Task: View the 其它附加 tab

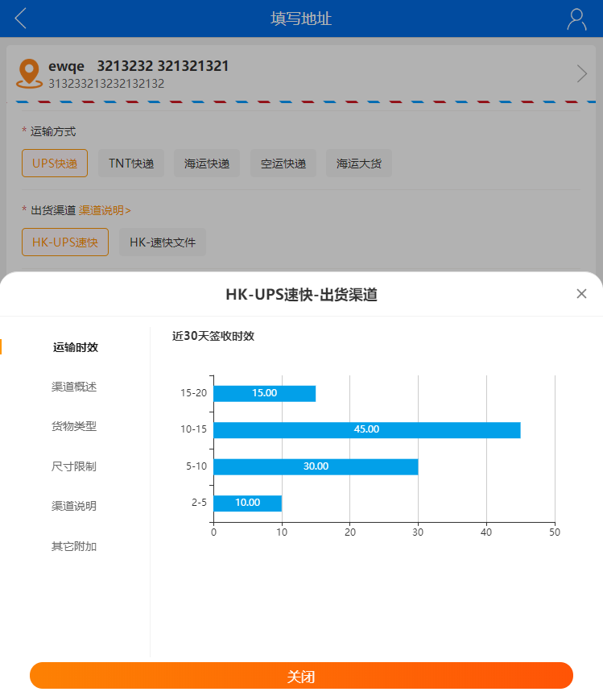Action: pyautogui.click(x=74, y=546)
